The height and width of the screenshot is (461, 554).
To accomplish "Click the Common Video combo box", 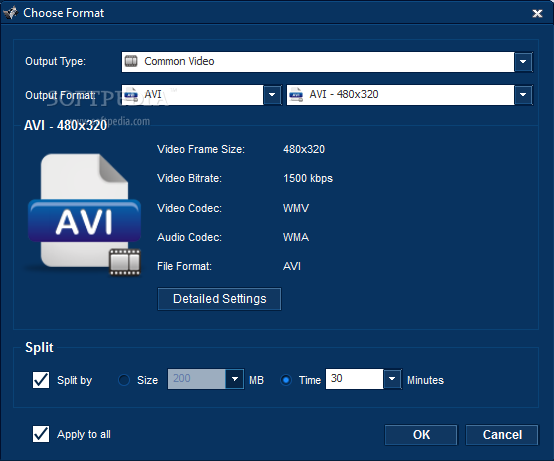I will coord(327,62).
